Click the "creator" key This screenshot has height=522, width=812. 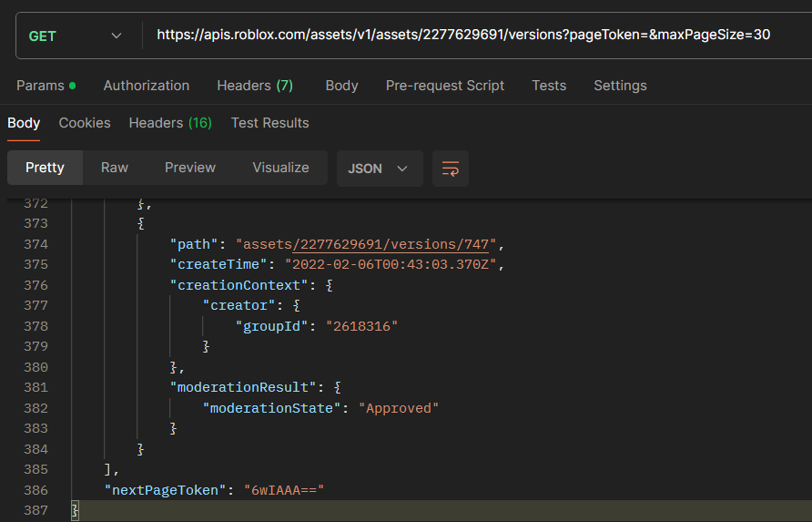tap(239, 305)
